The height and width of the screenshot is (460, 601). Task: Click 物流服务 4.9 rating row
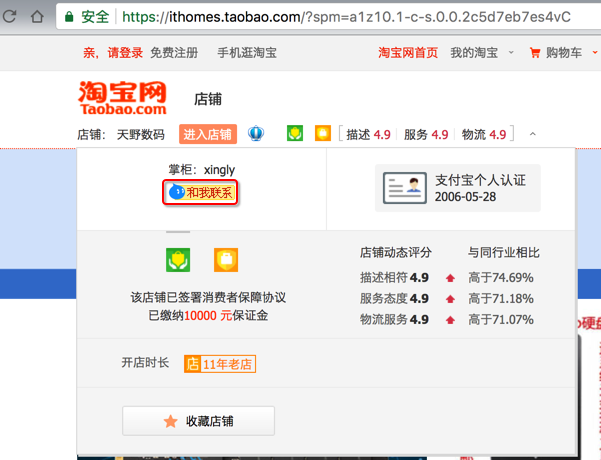tap(394, 319)
